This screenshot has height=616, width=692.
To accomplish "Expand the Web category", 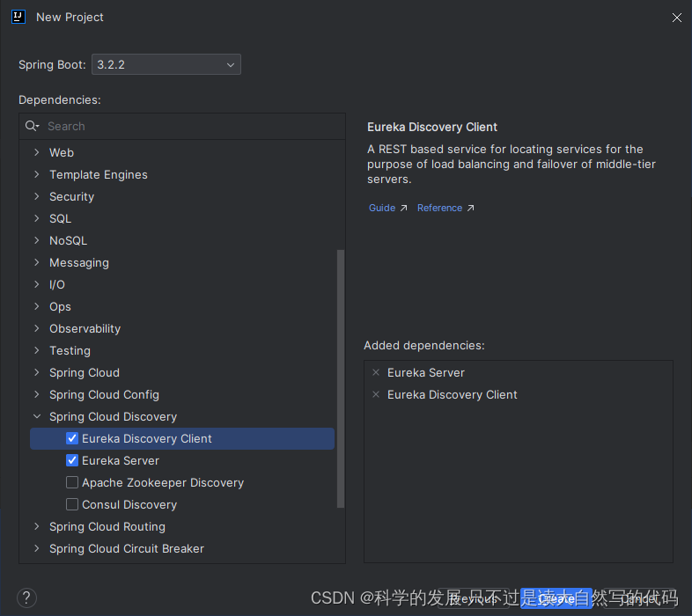I will click(x=37, y=152).
